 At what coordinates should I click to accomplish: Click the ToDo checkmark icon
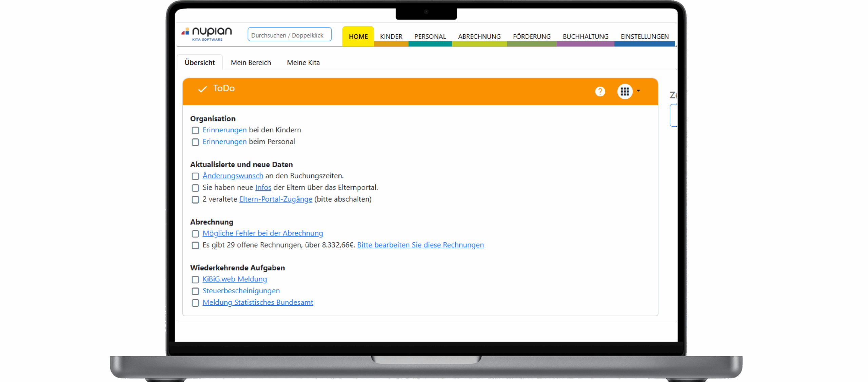202,89
